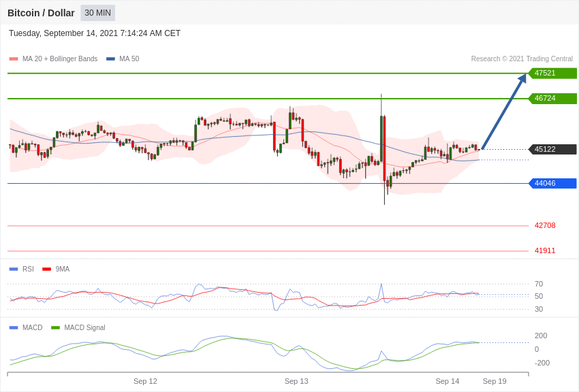Click the MACD axis value 0
Image resolution: width=579 pixels, height=392 pixels.
click(537, 349)
